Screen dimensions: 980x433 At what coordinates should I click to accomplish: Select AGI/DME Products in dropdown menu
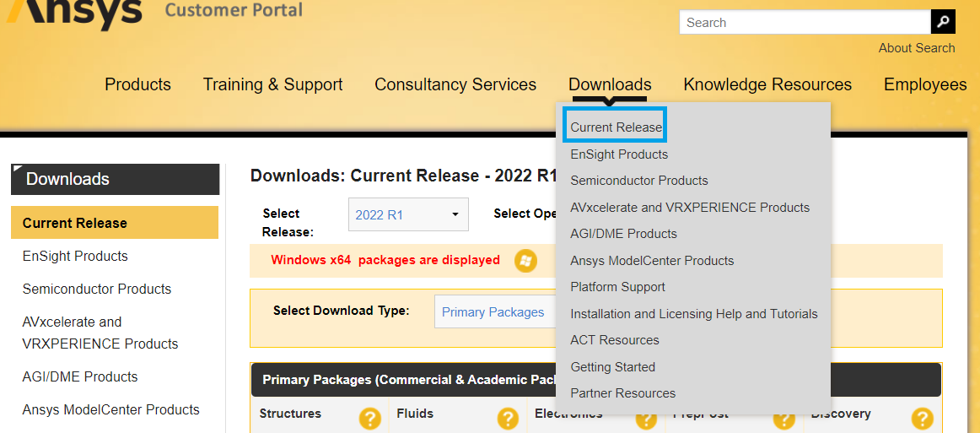623,234
